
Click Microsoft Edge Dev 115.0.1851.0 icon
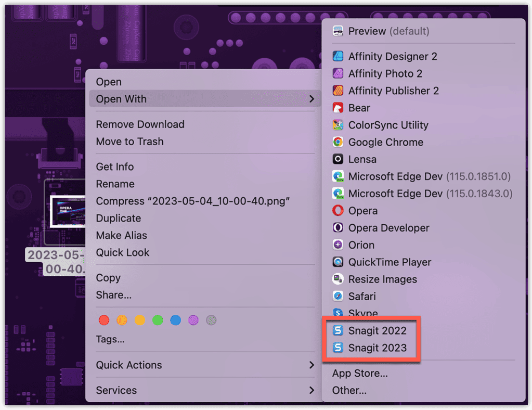[338, 176]
